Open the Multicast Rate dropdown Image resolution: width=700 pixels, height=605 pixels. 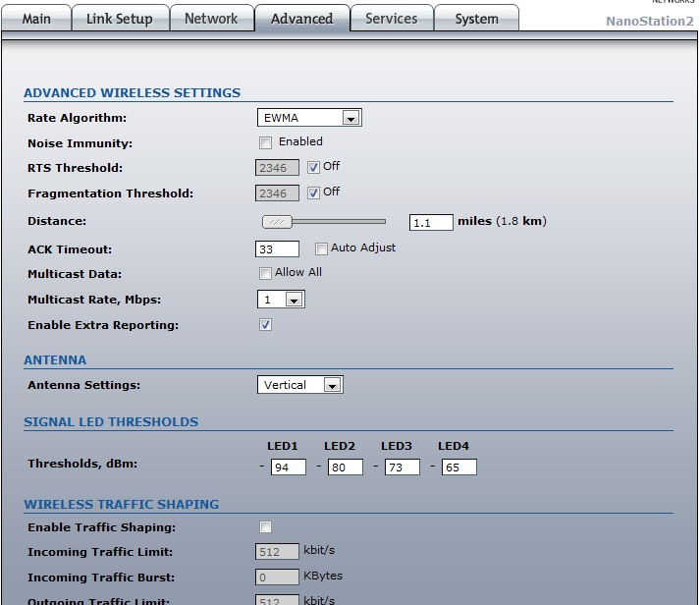click(281, 300)
